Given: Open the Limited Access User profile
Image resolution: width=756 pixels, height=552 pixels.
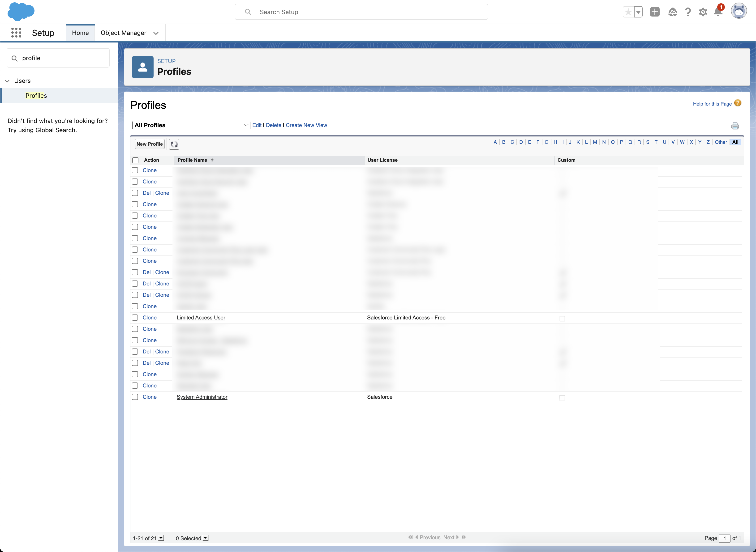Looking at the screenshot, I should 201,317.
